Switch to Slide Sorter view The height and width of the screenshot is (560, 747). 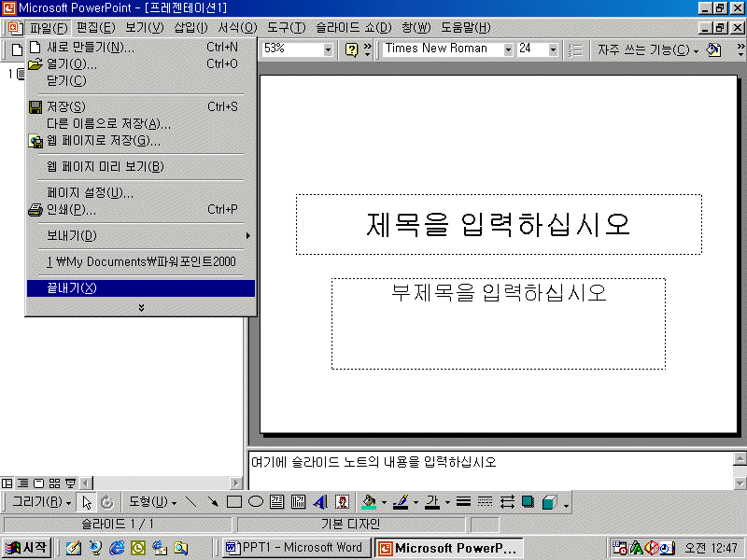(x=55, y=483)
